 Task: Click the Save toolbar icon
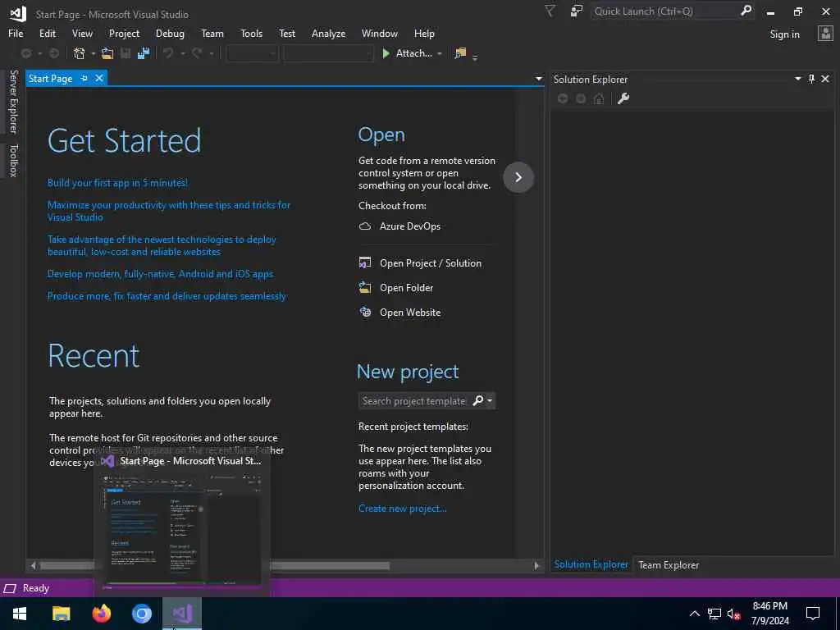click(126, 53)
